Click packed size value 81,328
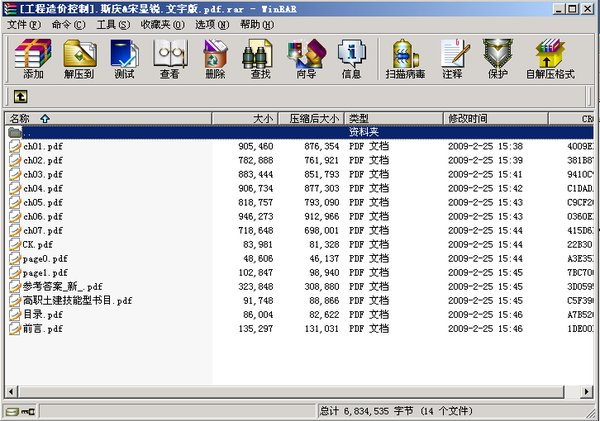 pos(324,245)
